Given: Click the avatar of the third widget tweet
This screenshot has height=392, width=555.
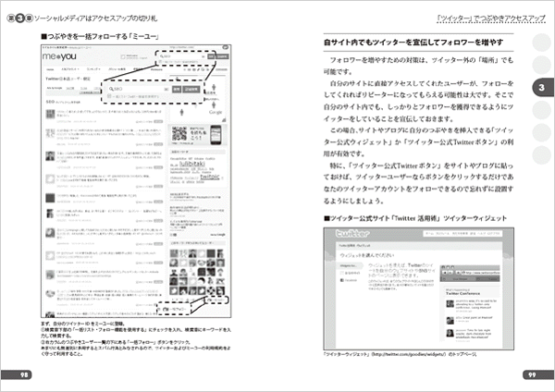Looking at the screenshot, I should (450, 333).
